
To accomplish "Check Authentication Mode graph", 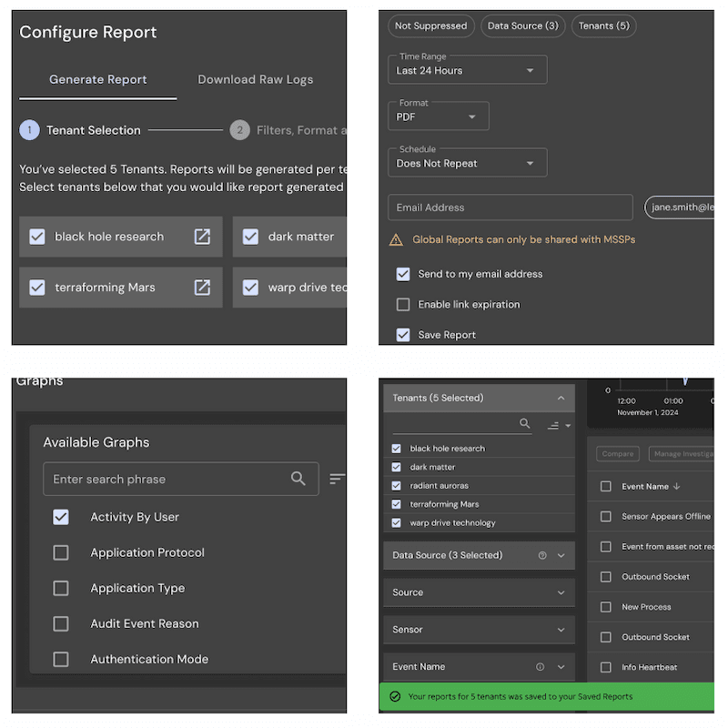I will (x=61, y=659).
